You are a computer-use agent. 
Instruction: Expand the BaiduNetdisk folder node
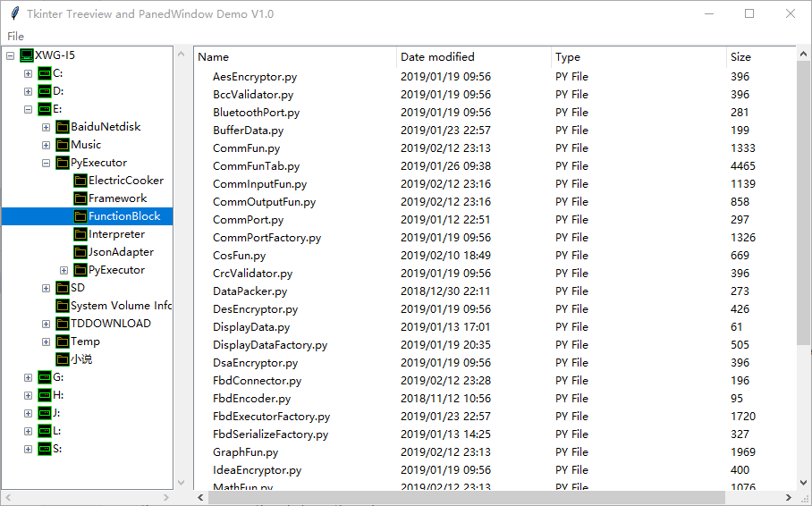coord(47,128)
